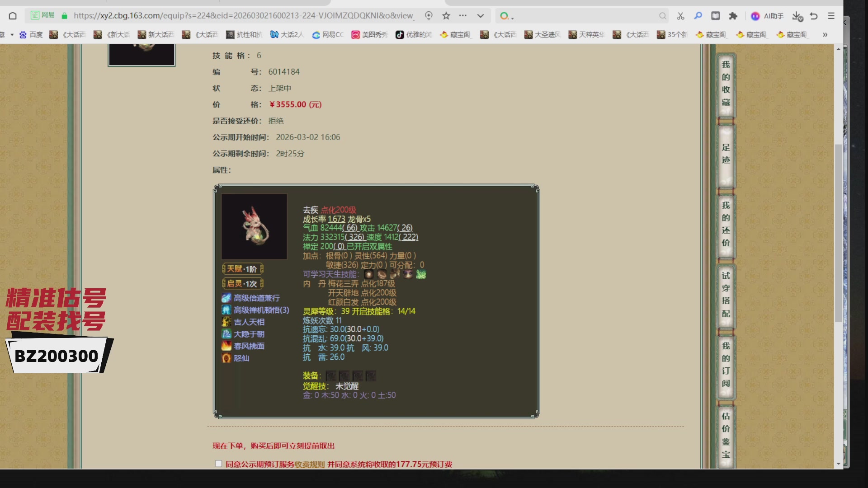868x488 pixels.
Task: Open overflow bookmarks via double-chevron
Action: [826, 34]
